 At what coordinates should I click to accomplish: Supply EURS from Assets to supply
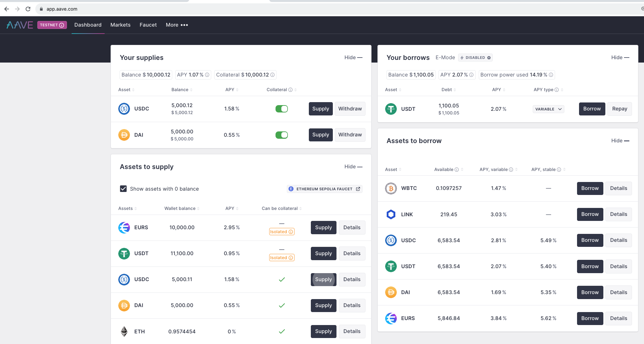click(x=323, y=228)
